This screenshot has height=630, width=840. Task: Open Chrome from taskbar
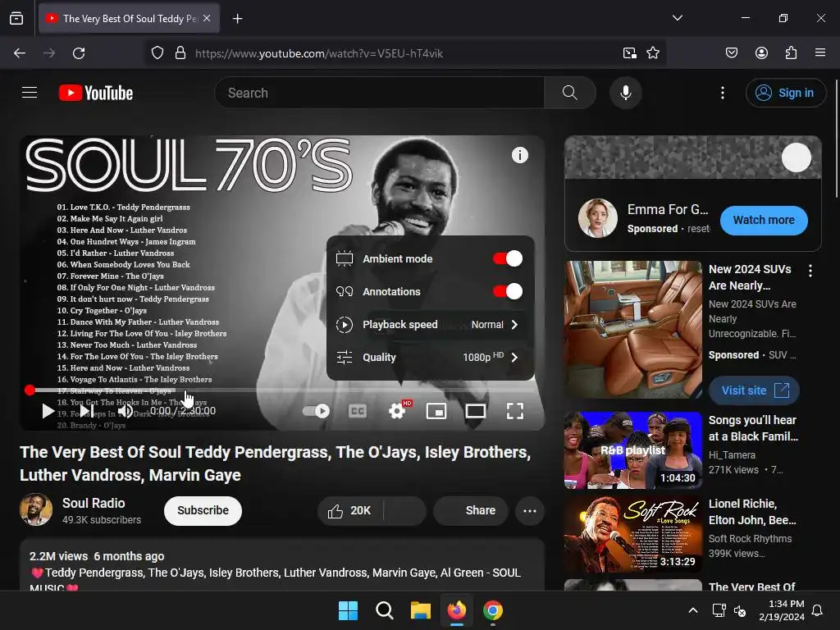tap(493, 610)
